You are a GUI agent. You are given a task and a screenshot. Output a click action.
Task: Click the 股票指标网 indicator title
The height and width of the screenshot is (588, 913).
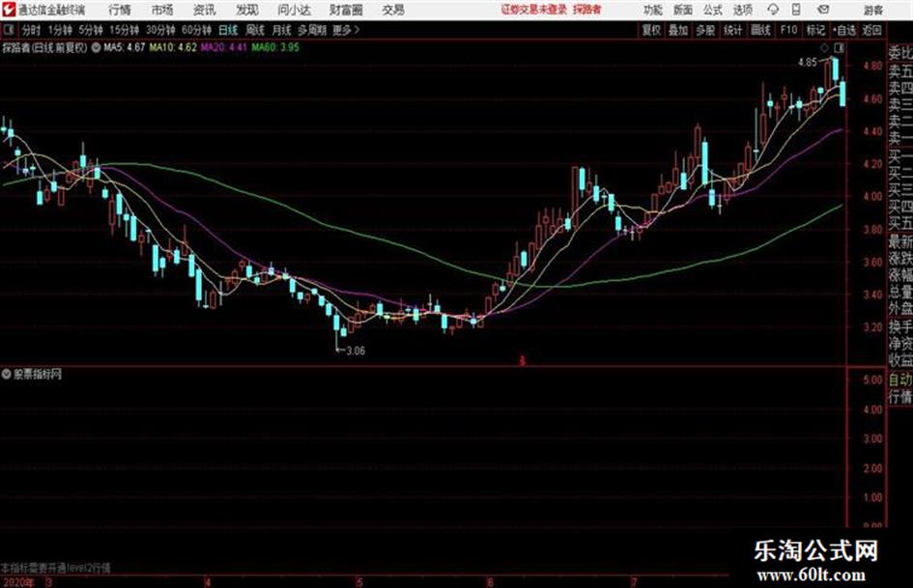pyautogui.click(x=38, y=374)
